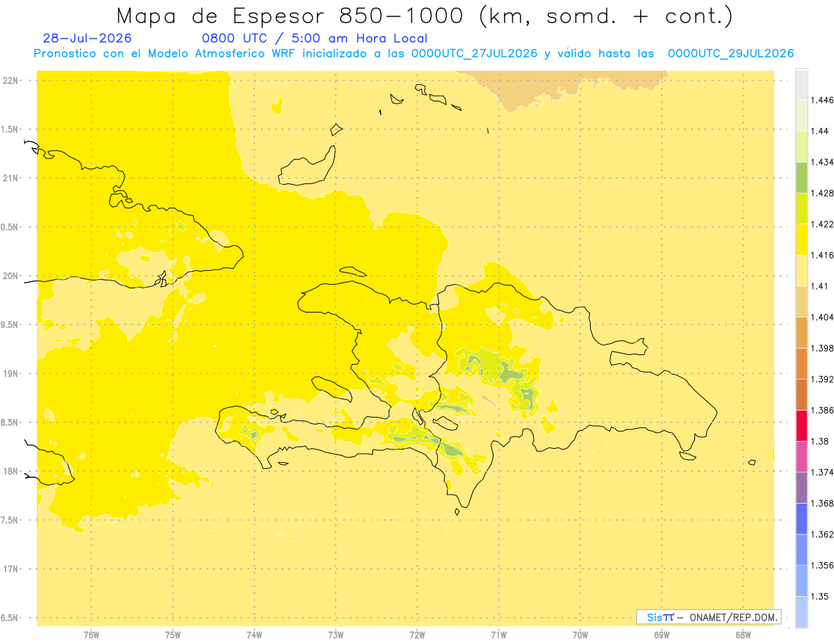Click the '76W' longitude label
834x644 pixels.
click(91, 635)
